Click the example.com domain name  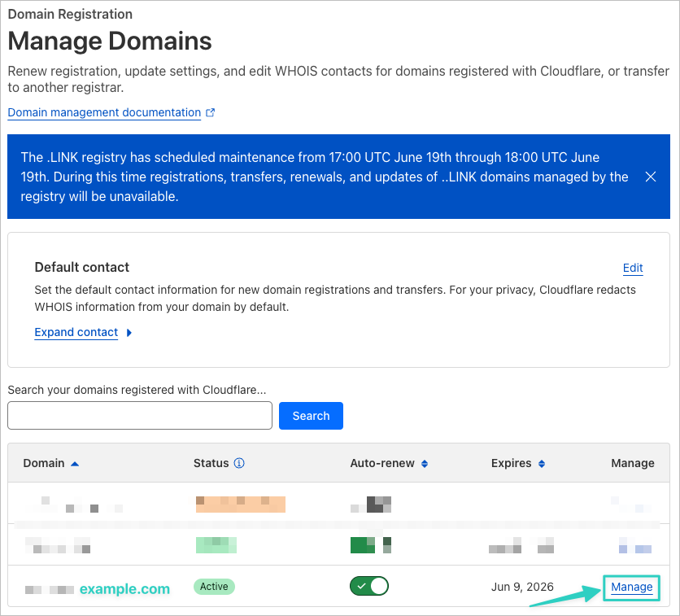coord(125,588)
